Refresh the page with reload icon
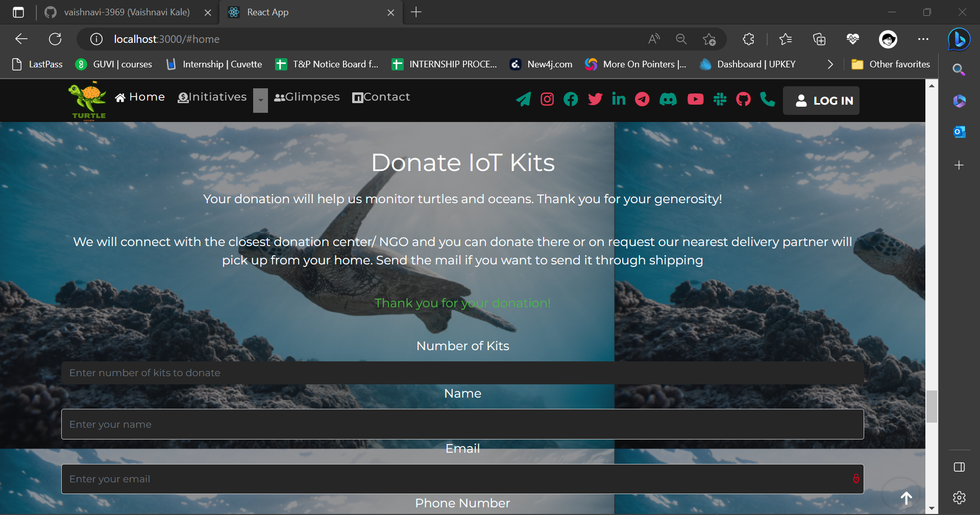The width and height of the screenshot is (980, 515). coord(55,39)
